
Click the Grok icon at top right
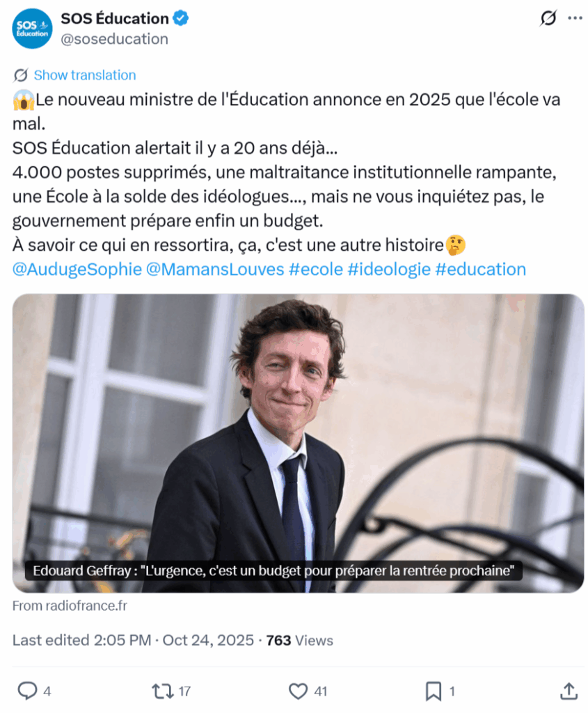point(548,19)
